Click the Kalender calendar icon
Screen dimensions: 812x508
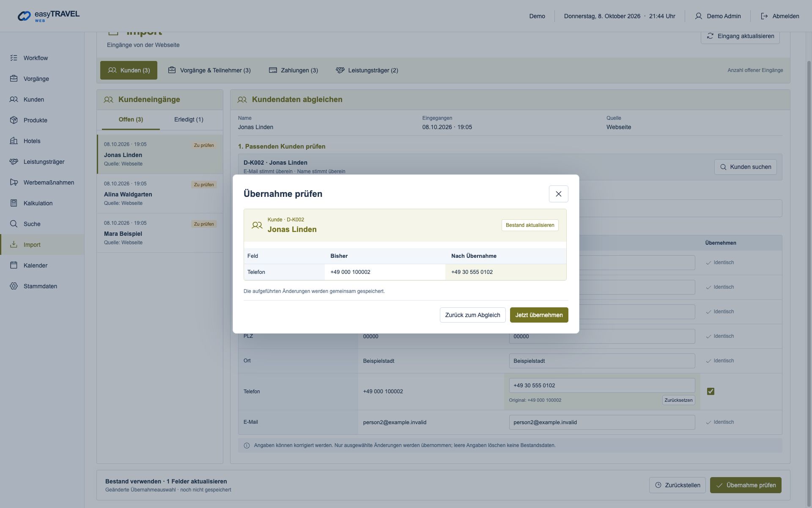14,265
